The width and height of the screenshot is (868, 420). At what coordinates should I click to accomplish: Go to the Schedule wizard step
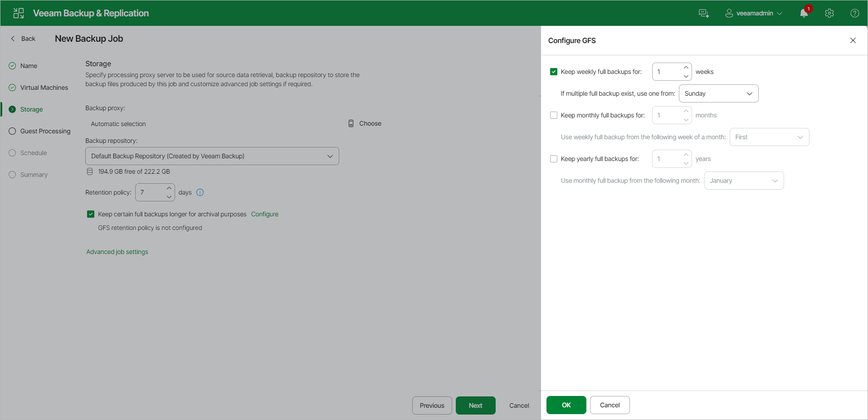(x=28, y=153)
